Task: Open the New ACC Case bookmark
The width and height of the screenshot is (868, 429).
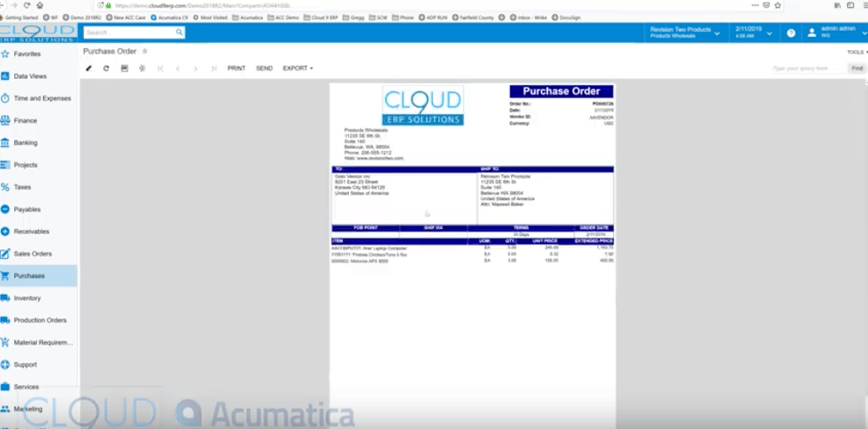Action: (126, 18)
